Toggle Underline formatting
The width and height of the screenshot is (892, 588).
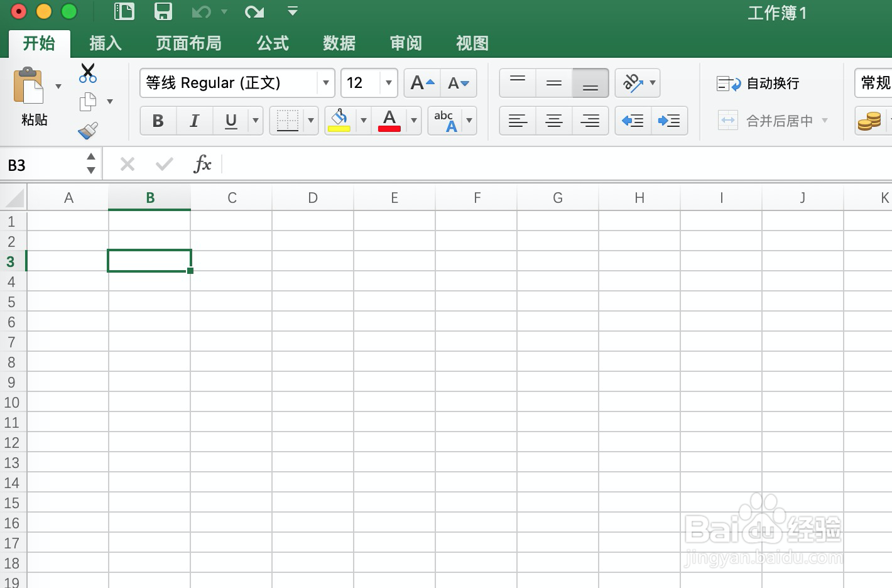pos(231,121)
